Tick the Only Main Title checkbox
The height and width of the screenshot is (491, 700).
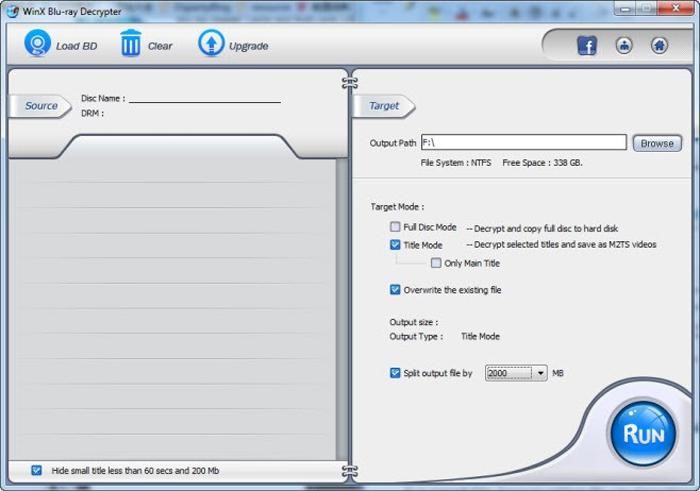click(436, 263)
